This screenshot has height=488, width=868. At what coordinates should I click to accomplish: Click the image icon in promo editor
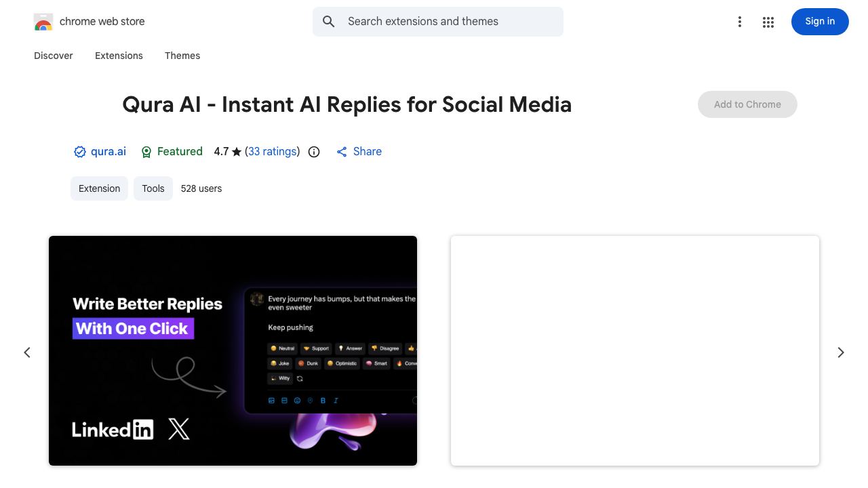point(271,401)
